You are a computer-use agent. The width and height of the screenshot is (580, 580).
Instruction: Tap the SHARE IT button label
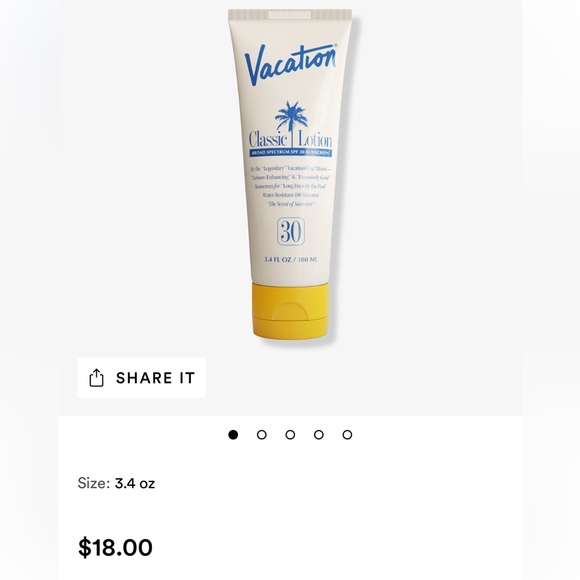tap(155, 378)
